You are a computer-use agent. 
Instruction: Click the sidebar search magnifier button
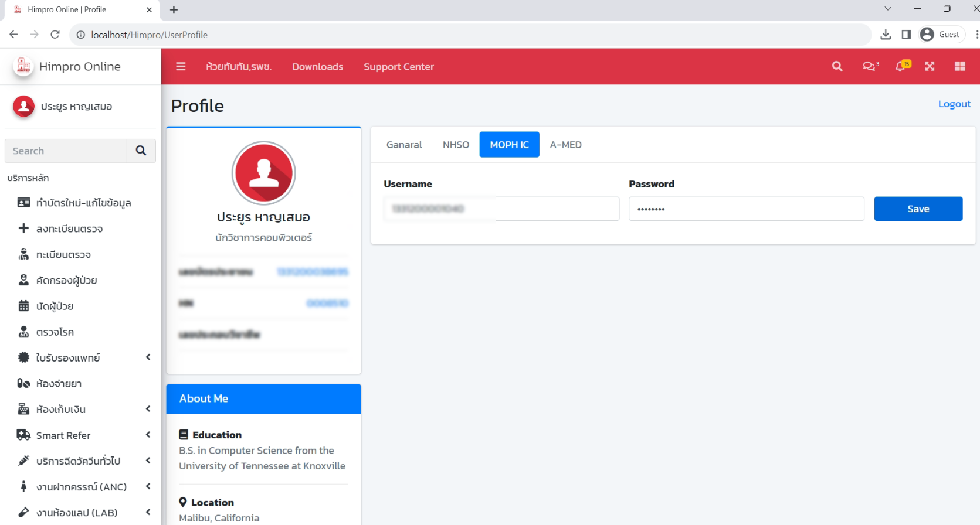pyautogui.click(x=141, y=151)
